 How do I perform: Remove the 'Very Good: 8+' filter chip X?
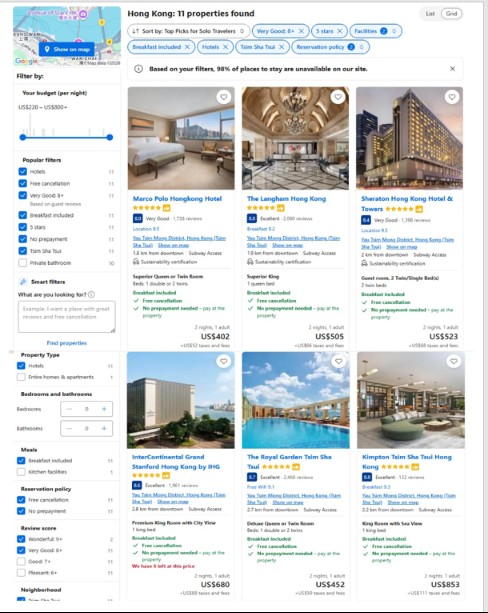click(x=301, y=31)
